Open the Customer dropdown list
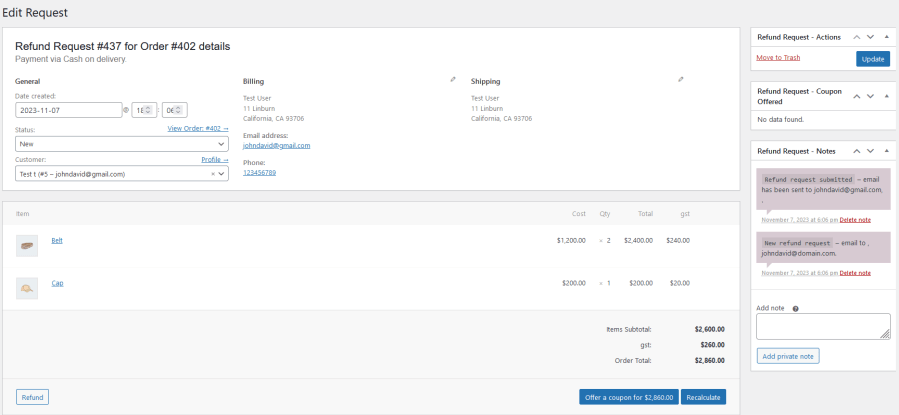The image size is (899, 415). pyautogui.click(x=122, y=174)
